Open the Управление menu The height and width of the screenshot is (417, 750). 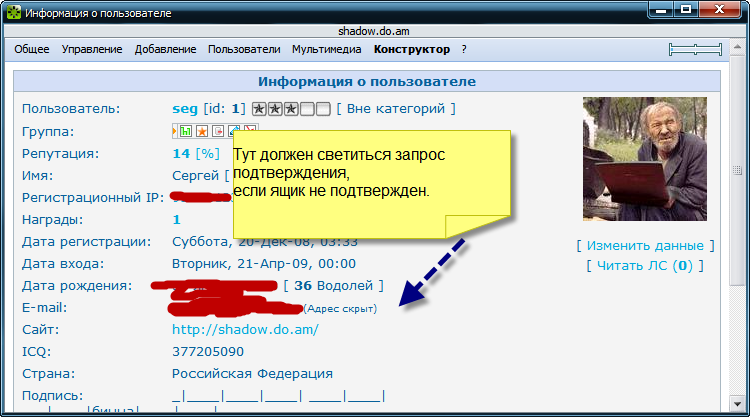pos(92,49)
